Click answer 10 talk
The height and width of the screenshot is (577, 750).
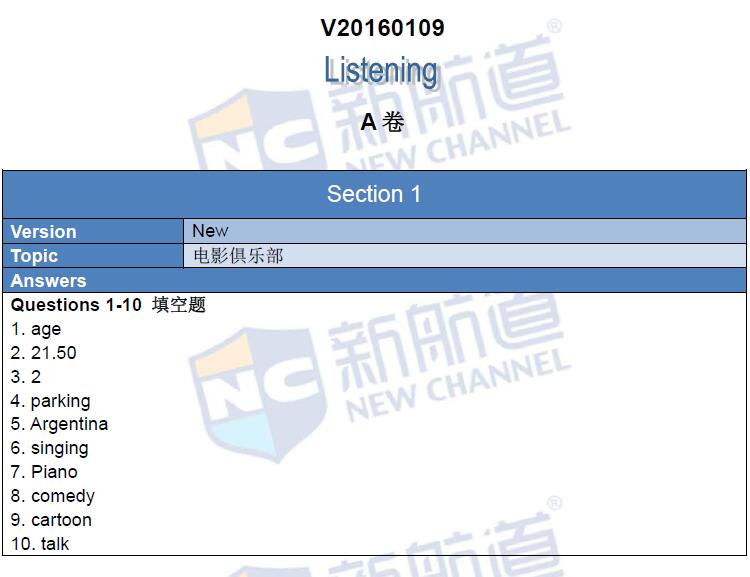[x=41, y=544]
